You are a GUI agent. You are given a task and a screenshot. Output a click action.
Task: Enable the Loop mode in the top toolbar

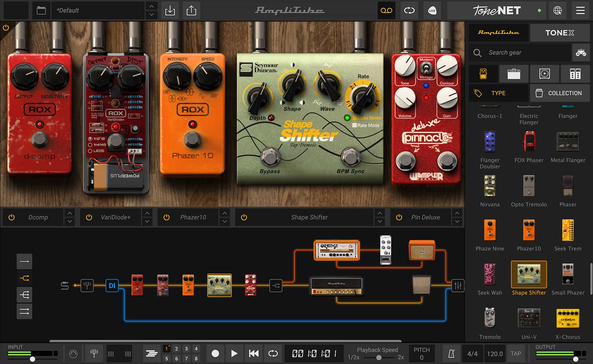coord(409,11)
